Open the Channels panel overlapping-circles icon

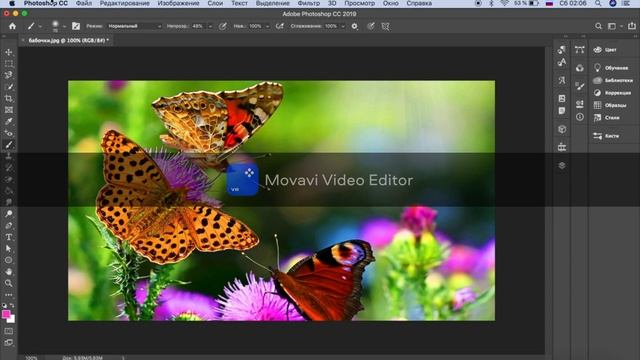(580, 68)
